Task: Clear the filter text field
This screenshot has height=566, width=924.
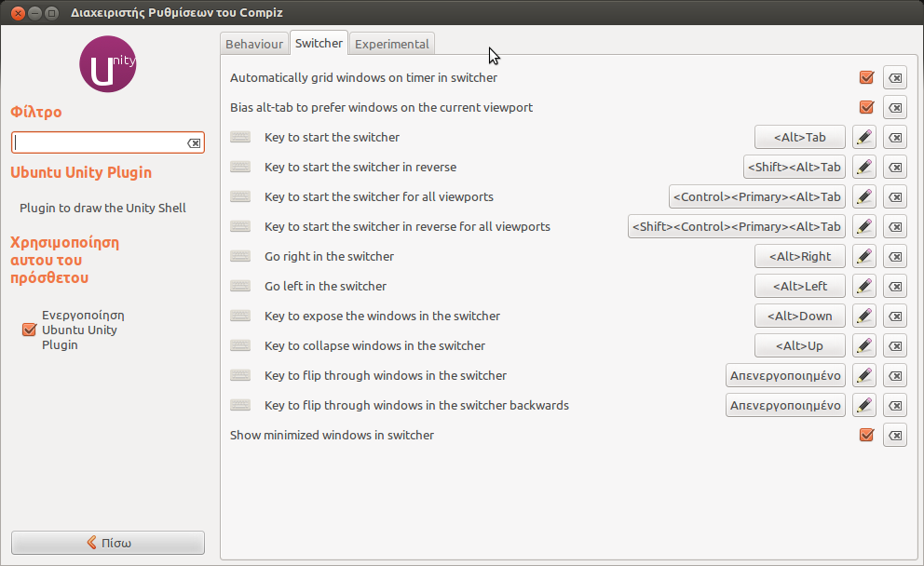Action: coord(194,143)
